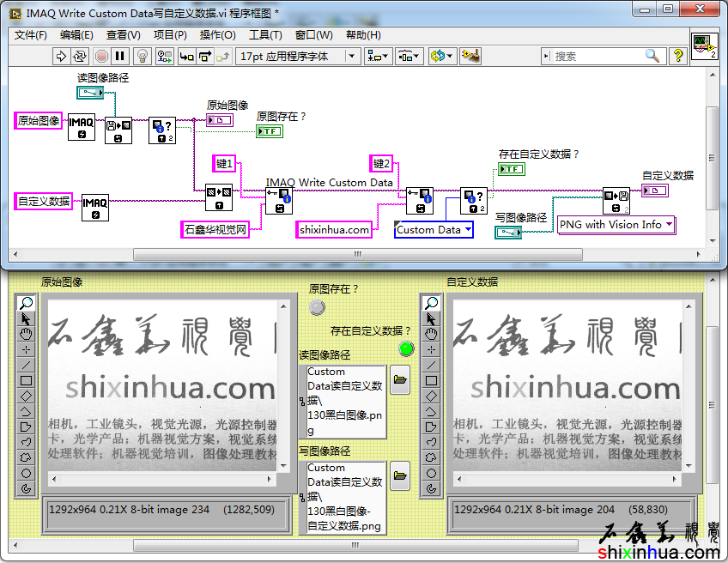728x563 pixels.
Task: Click the 原图存在？ LED on the front panel
Action: point(317,307)
